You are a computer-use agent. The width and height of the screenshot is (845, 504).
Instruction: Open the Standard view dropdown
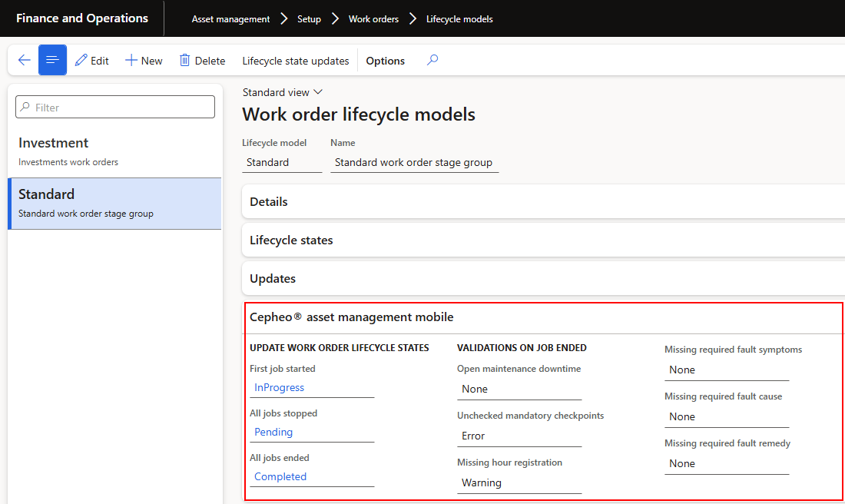point(282,92)
